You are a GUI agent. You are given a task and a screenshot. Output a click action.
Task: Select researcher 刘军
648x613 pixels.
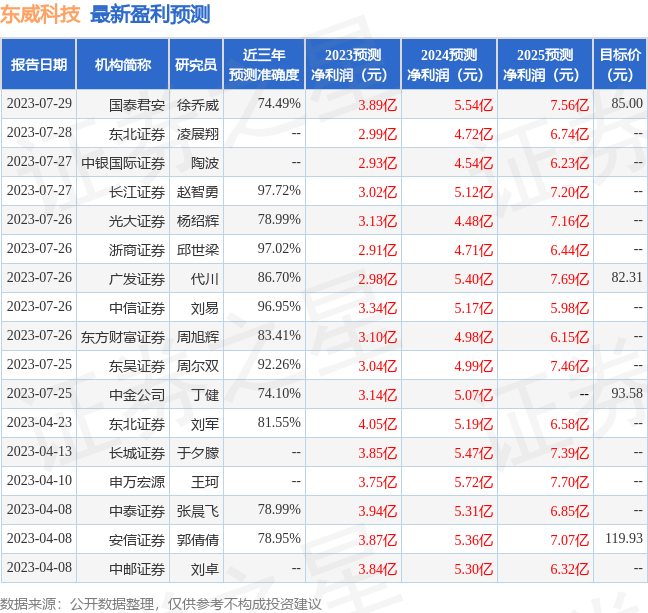coord(205,424)
